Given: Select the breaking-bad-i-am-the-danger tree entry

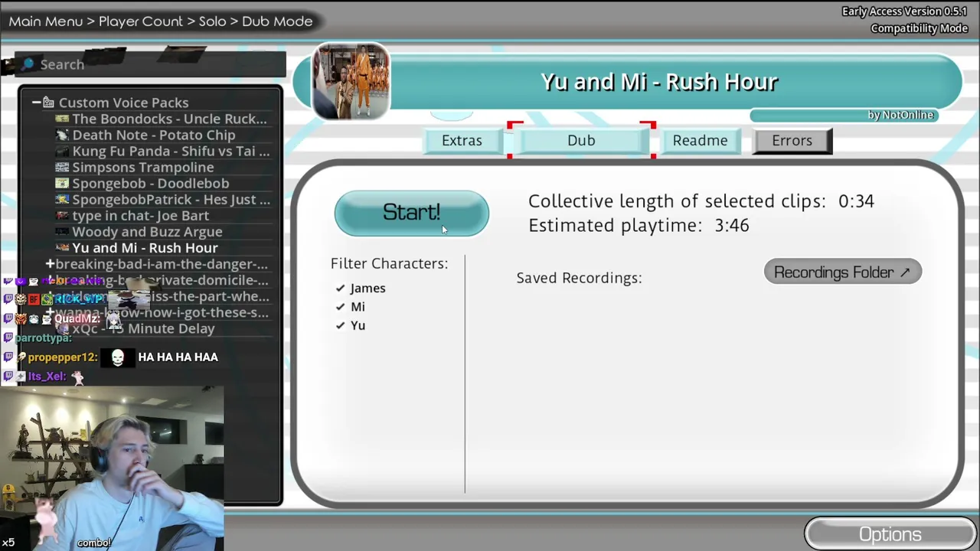Looking at the screenshot, I should [x=162, y=264].
